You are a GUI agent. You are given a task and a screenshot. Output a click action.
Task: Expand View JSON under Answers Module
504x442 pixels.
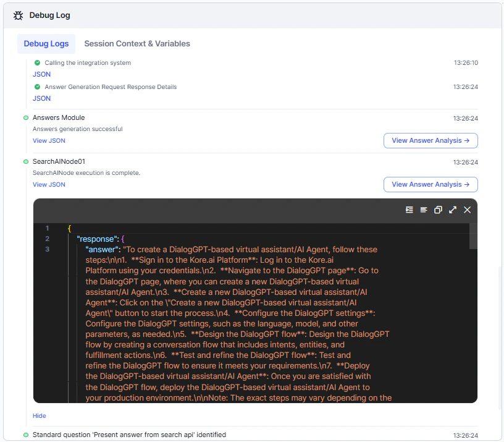[49, 140]
